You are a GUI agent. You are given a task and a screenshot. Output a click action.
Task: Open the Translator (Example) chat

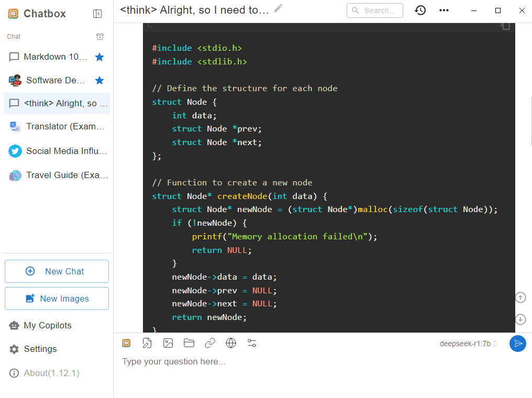57,127
